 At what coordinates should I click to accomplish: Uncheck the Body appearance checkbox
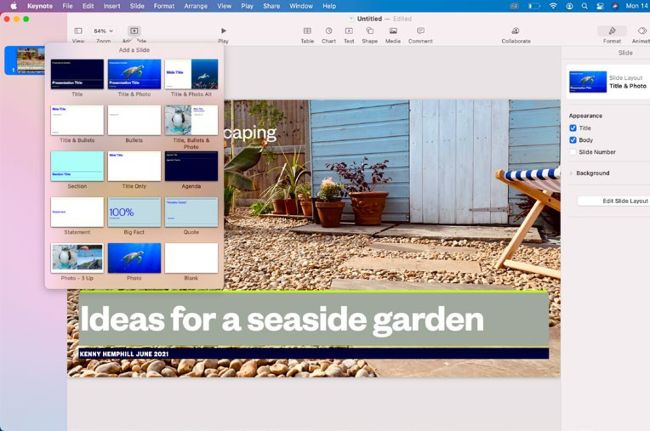[573, 140]
